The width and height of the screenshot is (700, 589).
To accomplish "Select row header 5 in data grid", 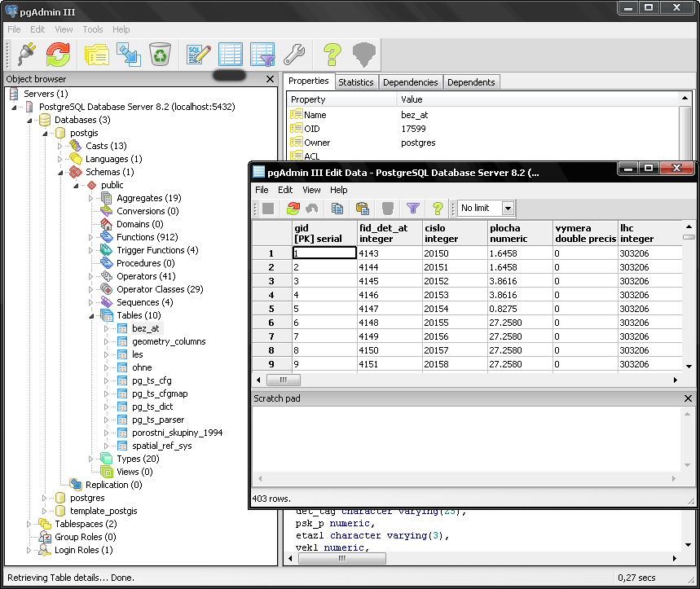I will [272, 309].
